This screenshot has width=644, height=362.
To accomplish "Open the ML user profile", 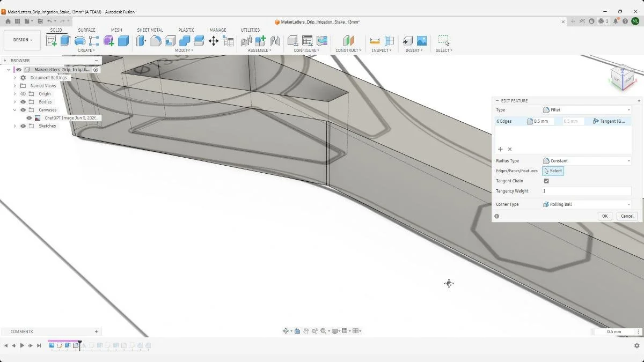I will click(635, 21).
